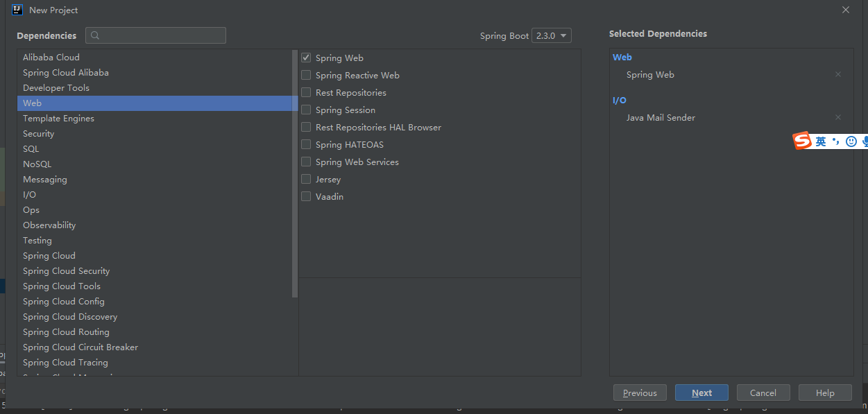Image resolution: width=868 pixels, height=414 pixels.
Task: Close the New Project dialog
Action: click(x=845, y=10)
